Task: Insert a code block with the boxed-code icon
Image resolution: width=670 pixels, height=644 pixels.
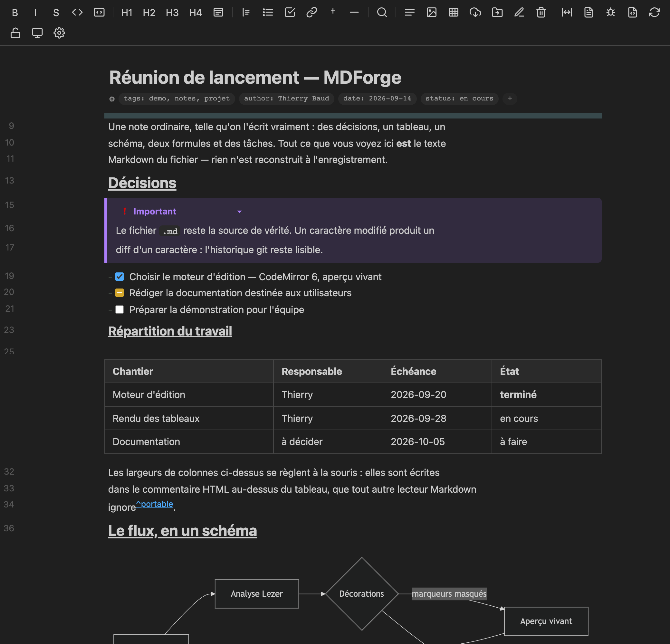Action: click(99, 13)
